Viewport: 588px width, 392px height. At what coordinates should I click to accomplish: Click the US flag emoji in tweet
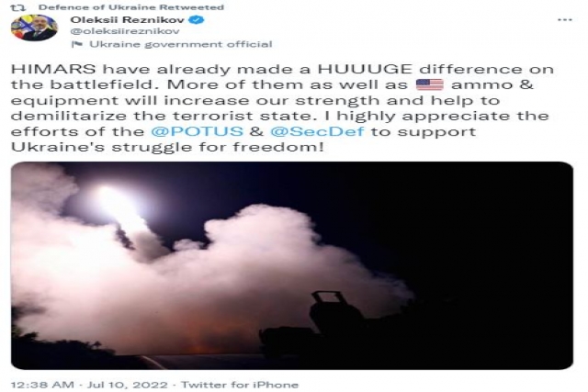click(430, 84)
